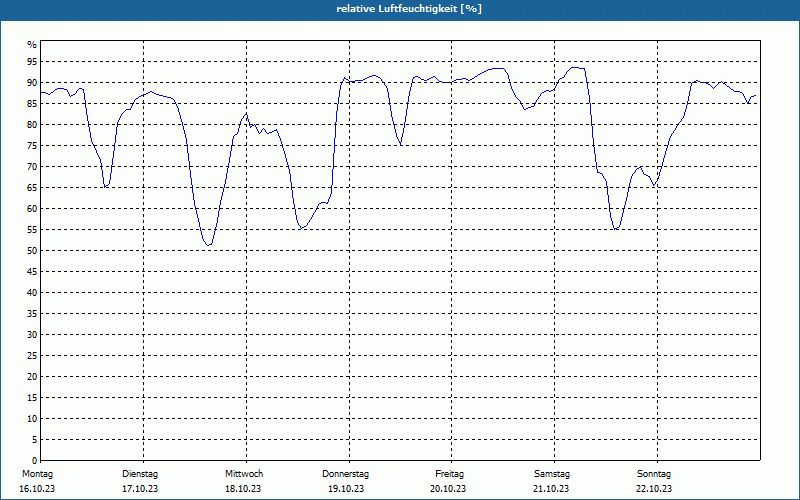The height and width of the screenshot is (500, 800).
Task: Click the y-axis value '10'
Action: coord(32,418)
